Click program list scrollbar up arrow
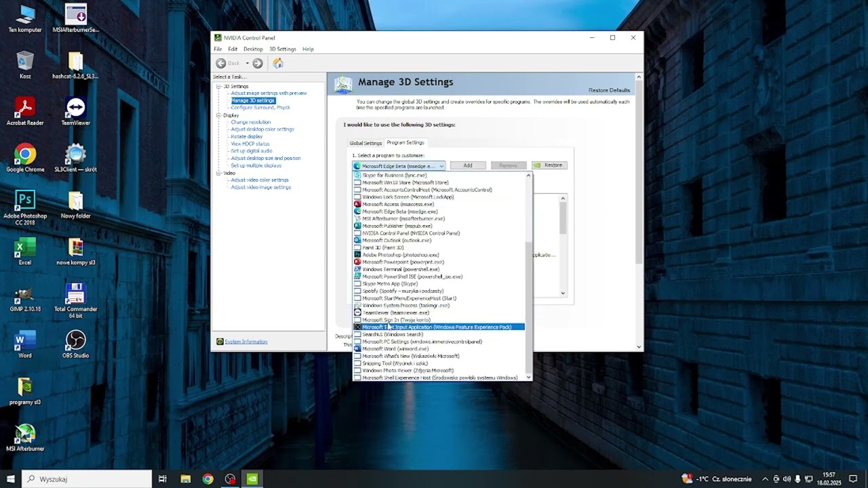Viewport: 868px width, 488px height. point(529,176)
